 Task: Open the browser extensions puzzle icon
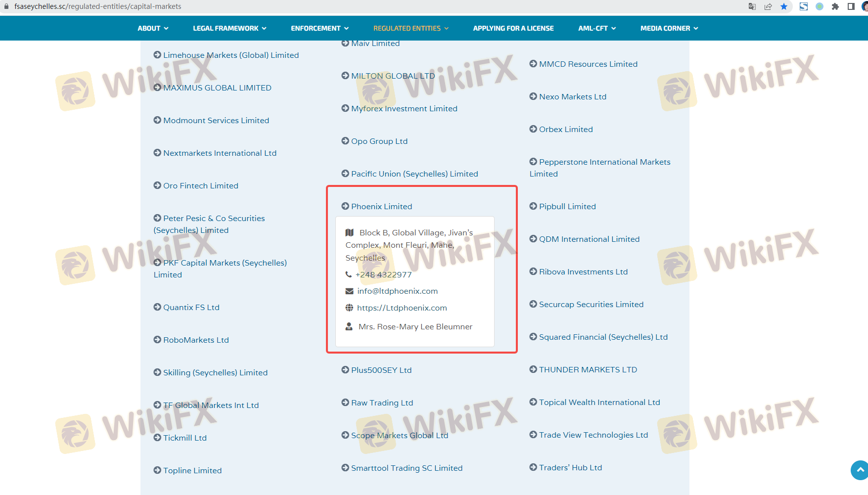point(835,6)
